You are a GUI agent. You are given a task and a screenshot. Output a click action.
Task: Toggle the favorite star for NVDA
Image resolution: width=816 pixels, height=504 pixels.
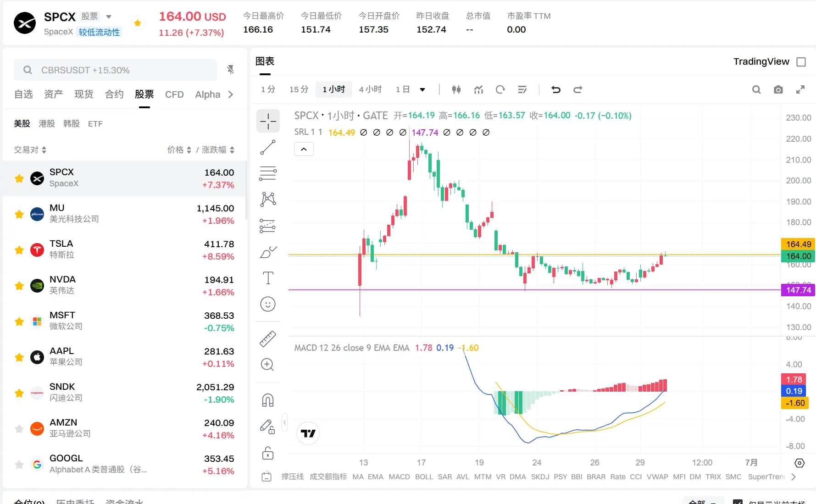(19, 286)
